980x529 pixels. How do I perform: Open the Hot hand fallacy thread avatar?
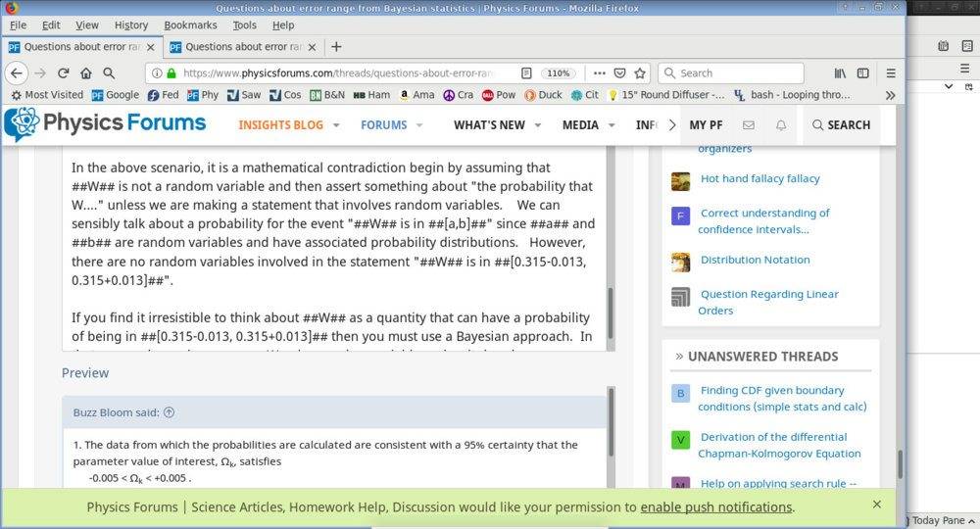(x=681, y=181)
